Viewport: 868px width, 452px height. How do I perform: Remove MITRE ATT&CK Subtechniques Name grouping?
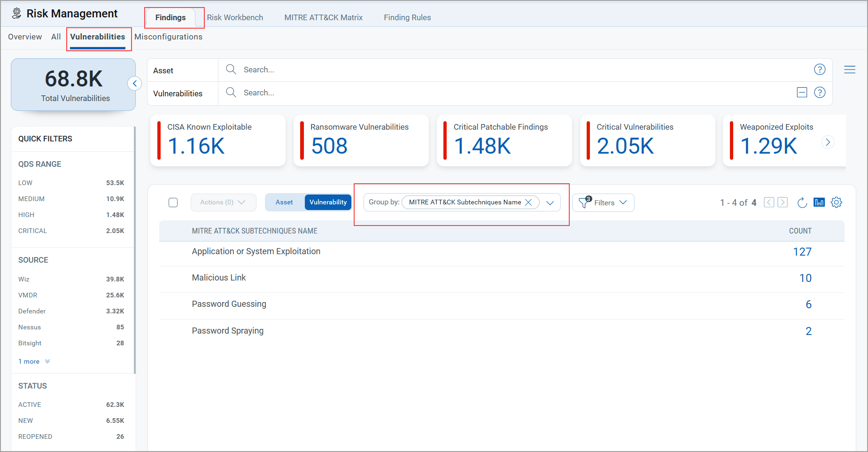point(528,203)
